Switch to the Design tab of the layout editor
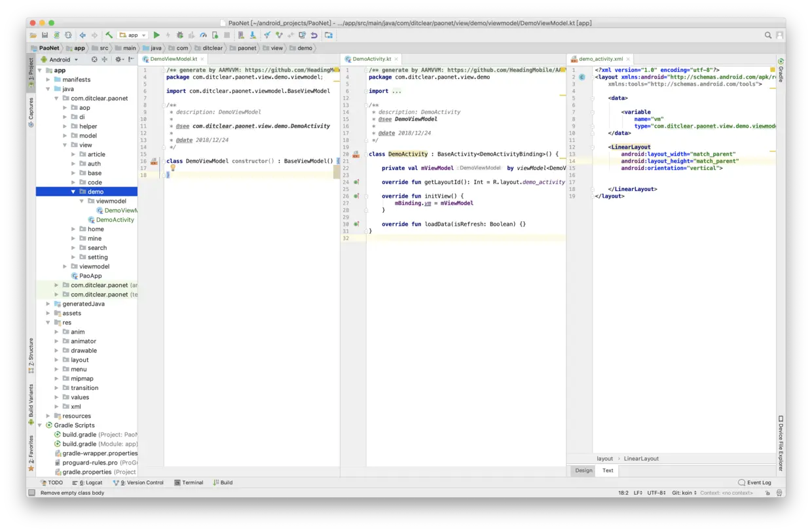 tap(583, 470)
